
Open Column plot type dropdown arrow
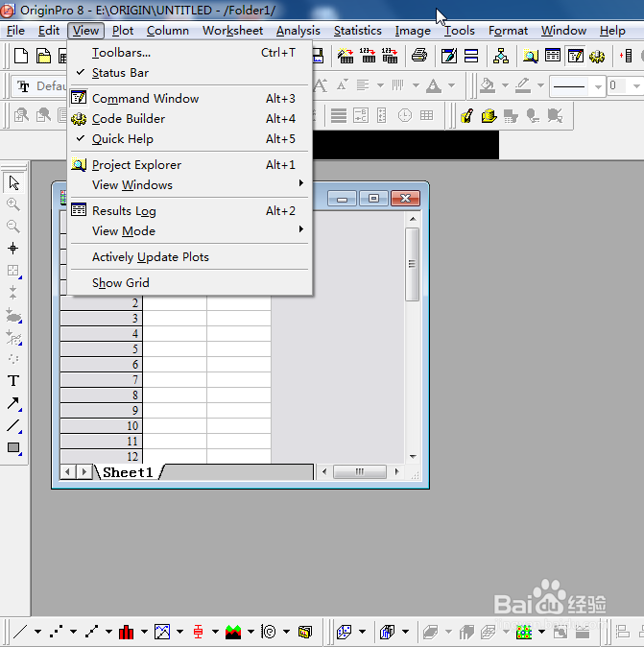[144, 632]
